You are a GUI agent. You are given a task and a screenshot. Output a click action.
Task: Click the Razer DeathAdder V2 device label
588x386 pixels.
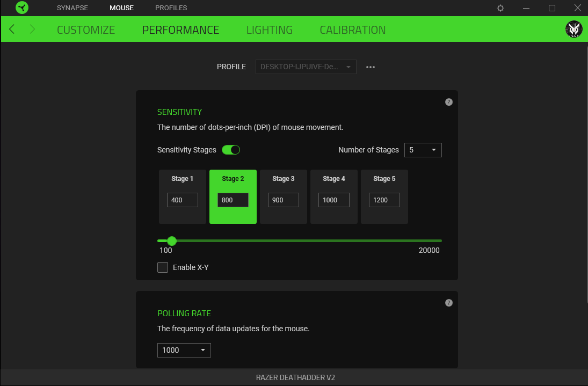click(295, 377)
